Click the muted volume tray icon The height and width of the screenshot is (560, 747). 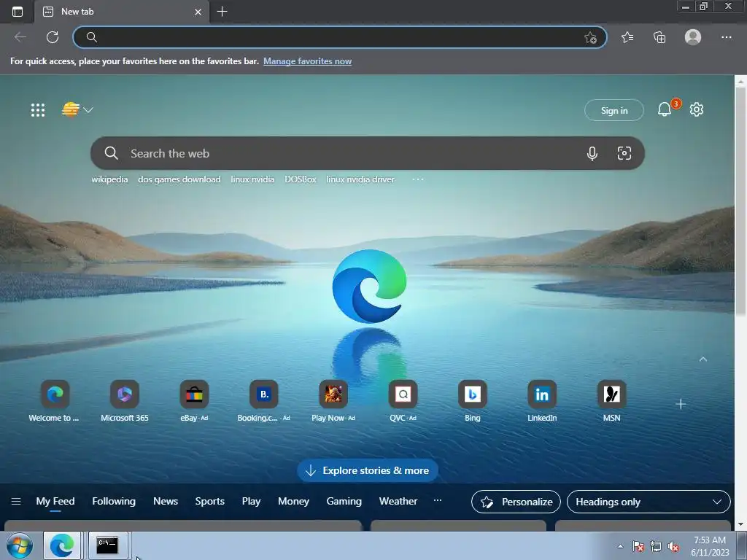pyautogui.click(x=673, y=547)
